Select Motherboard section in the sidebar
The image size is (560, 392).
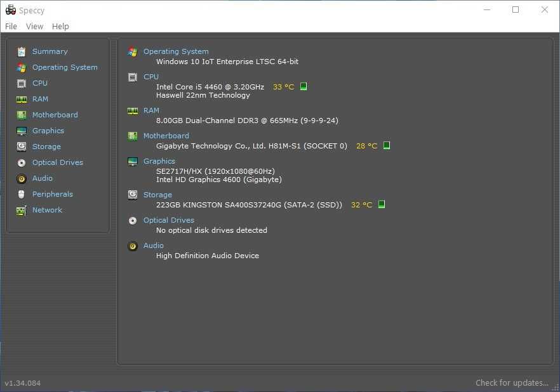coord(55,115)
